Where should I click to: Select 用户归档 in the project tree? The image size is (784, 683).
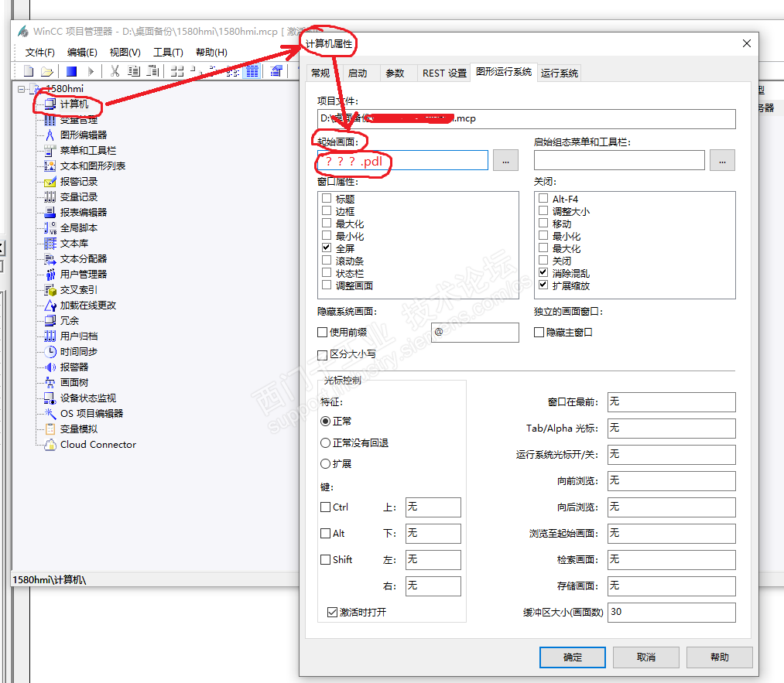[x=79, y=336]
